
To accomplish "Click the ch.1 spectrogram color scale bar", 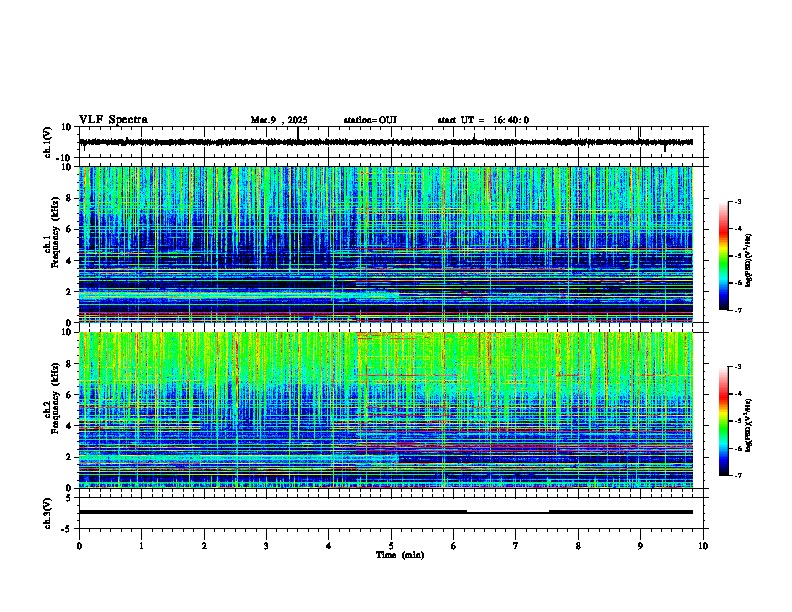I will [x=724, y=256].
